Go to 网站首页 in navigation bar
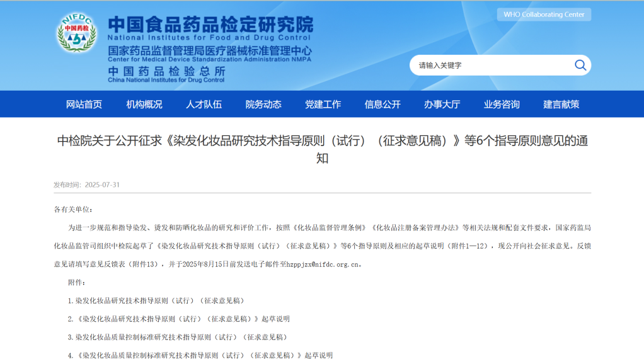644x362 pixels. [x=84, y=105]
